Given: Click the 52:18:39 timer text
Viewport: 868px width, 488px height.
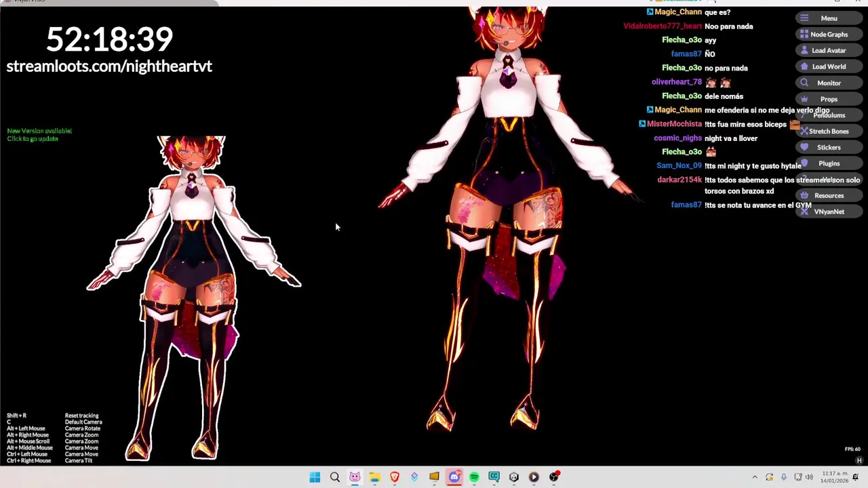Looking at the screenshot, I should click(109, 39).
